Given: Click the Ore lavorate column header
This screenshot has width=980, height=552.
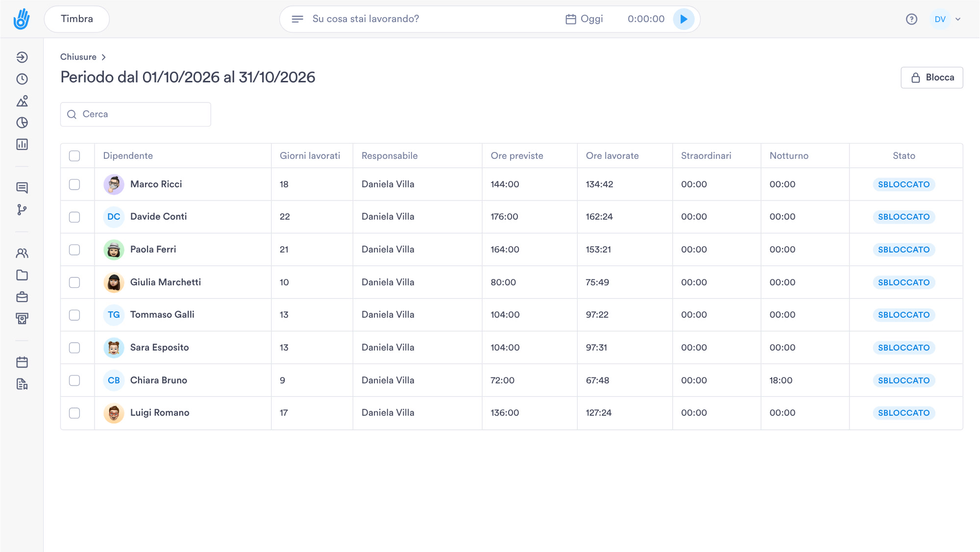Looking at the screenshot, I should (x=612, y=156).
